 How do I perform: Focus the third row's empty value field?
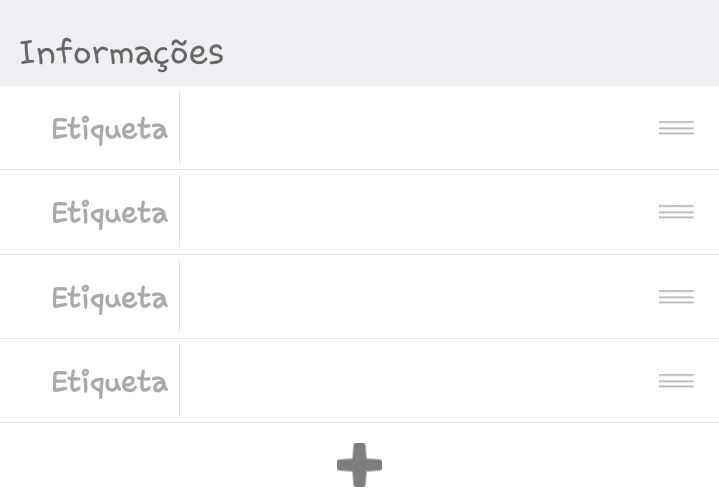tap(417, 297)
